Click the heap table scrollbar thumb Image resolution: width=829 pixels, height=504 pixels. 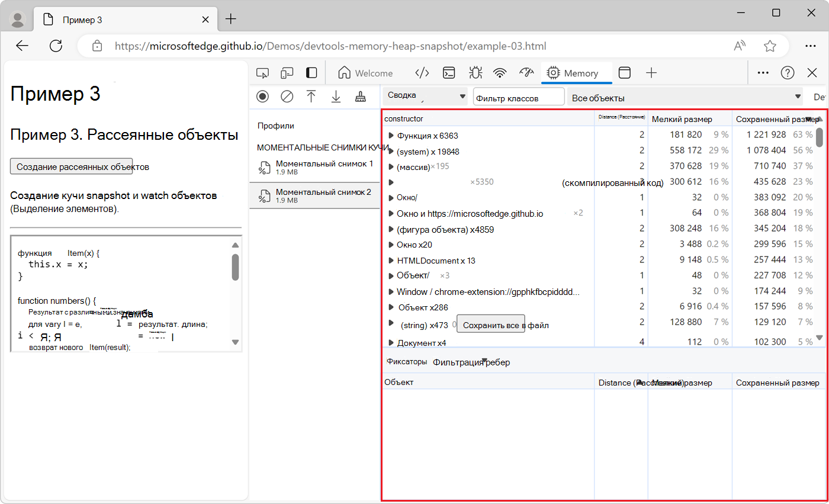coord(820,137)
